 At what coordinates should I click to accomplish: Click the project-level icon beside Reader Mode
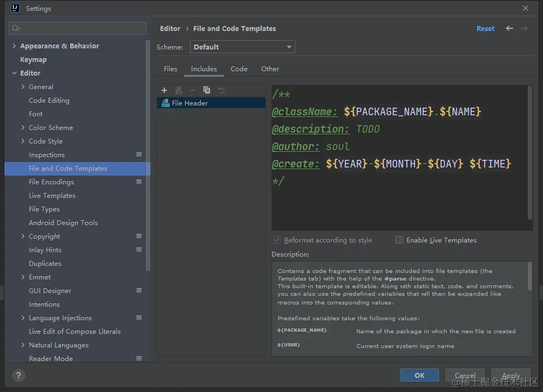coord(139,358)
